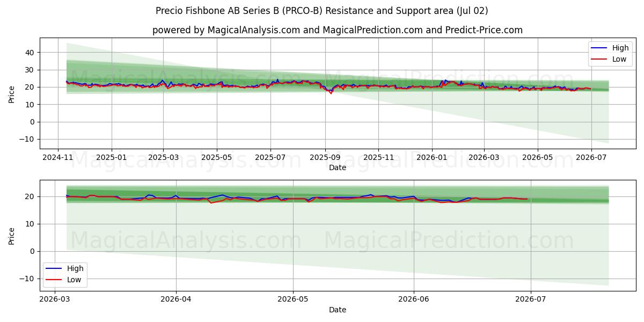Click the chart title mentioning PRCO-B
This screenshot has width=644, height=322.
pos(322,11)
